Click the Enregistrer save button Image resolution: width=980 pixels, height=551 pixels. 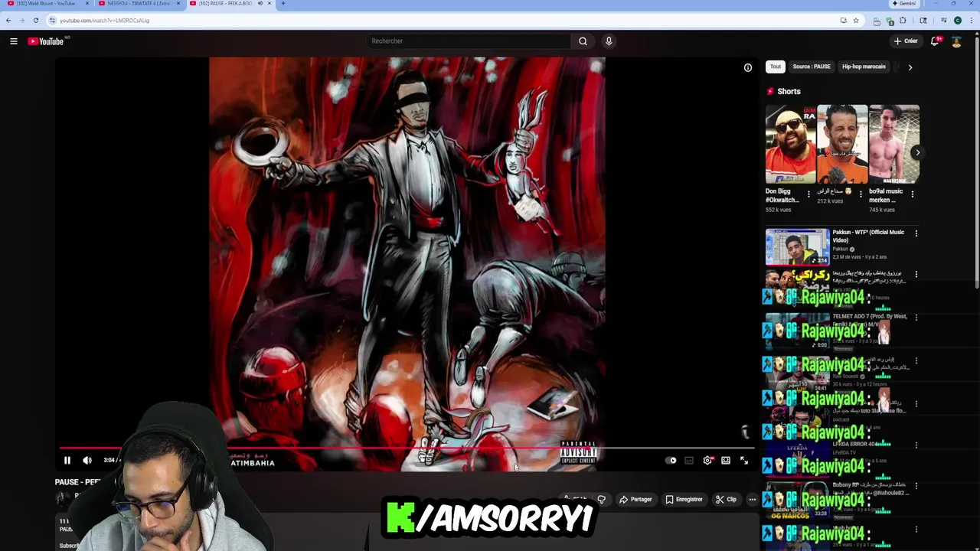[x=684, y=500]
